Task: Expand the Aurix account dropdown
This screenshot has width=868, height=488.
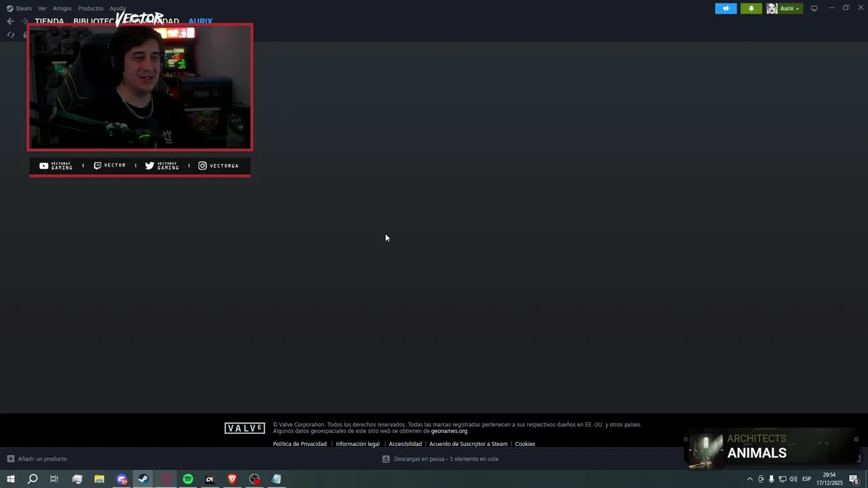Action: tap(790, 8)
